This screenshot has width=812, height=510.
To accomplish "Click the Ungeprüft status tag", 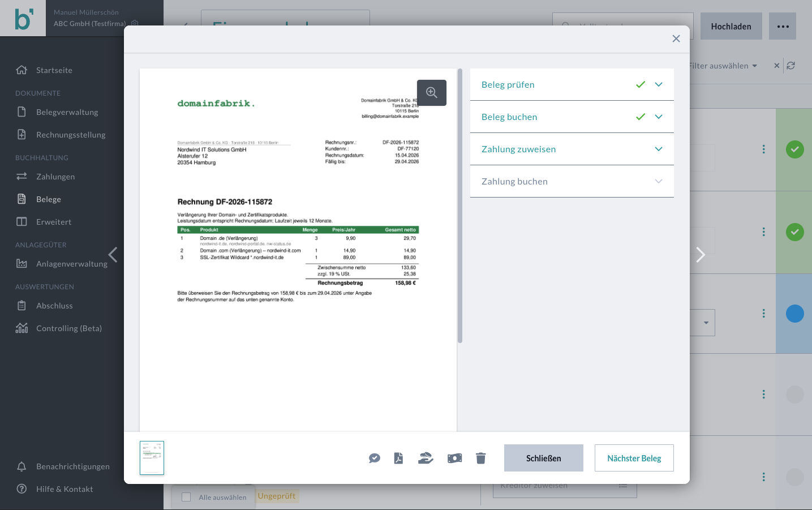I will click(x=277, y=496).
